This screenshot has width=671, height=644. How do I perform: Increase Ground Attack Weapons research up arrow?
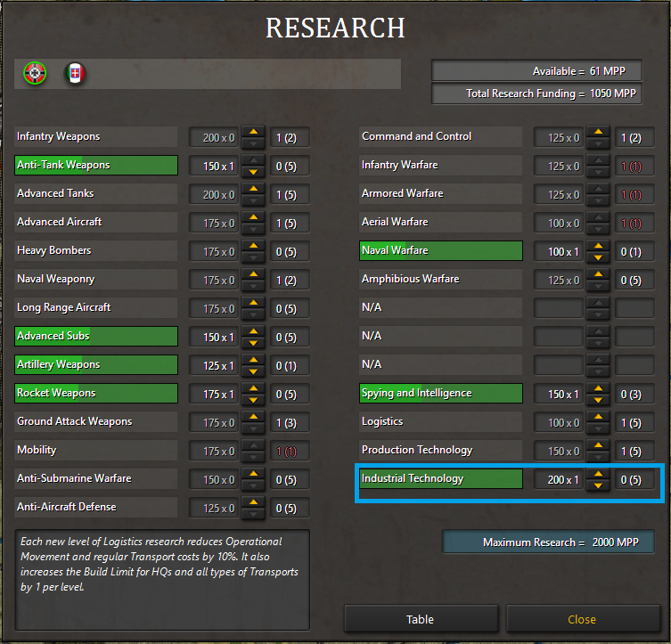[x=253, y=417]
